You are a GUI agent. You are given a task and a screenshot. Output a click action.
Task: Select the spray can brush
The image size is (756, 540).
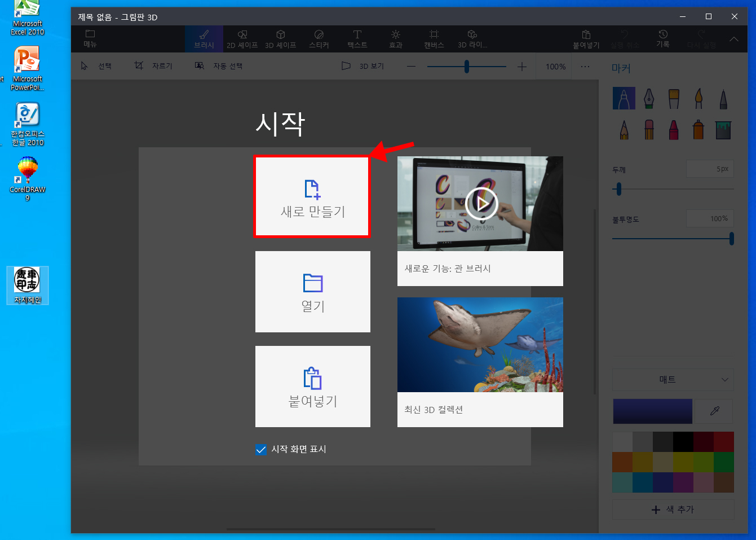(698, 130)
